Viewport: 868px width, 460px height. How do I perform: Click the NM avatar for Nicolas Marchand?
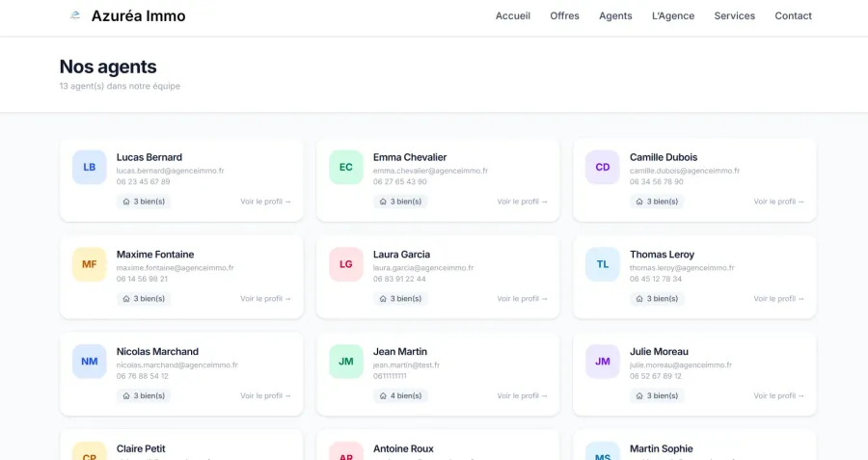point(89,362)
